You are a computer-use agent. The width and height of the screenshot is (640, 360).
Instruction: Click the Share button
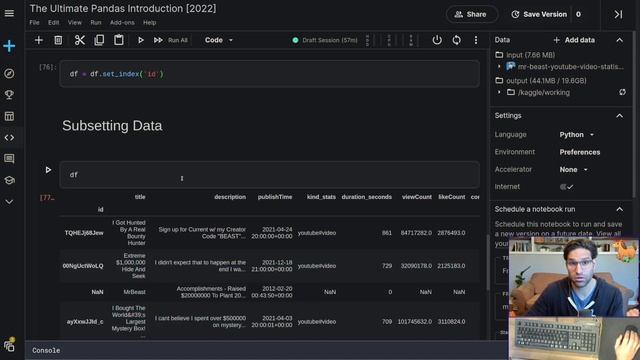471,14
